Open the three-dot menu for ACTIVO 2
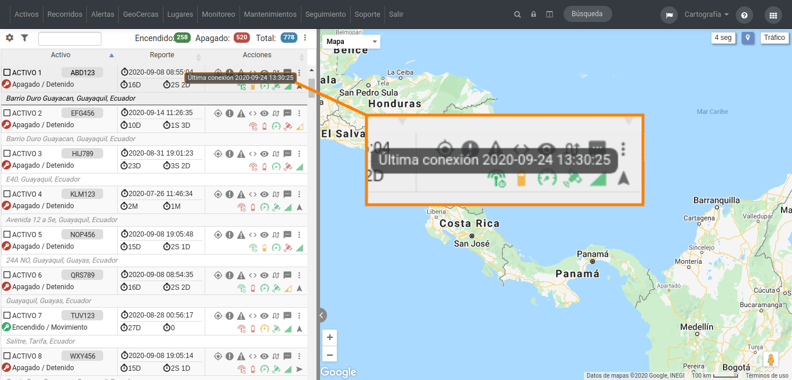Screen dimensions: 792x380 (x=300, y=113)
